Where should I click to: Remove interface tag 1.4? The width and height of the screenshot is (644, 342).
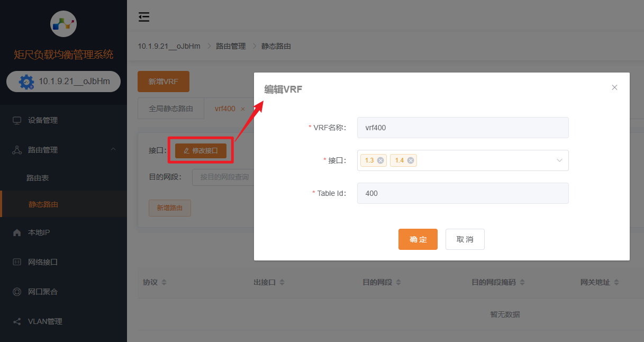(x=411, y=160)
